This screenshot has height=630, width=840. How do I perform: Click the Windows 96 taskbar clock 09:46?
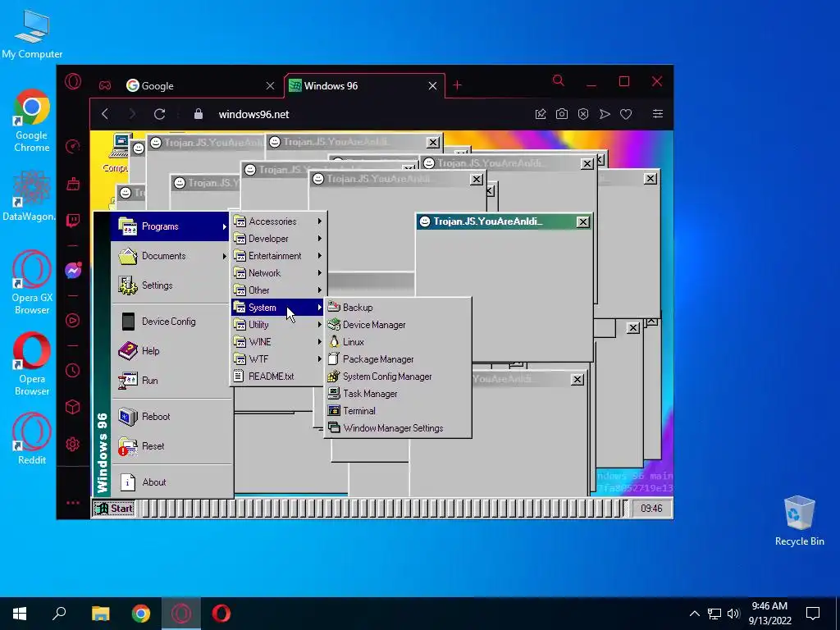coord(651,509)
